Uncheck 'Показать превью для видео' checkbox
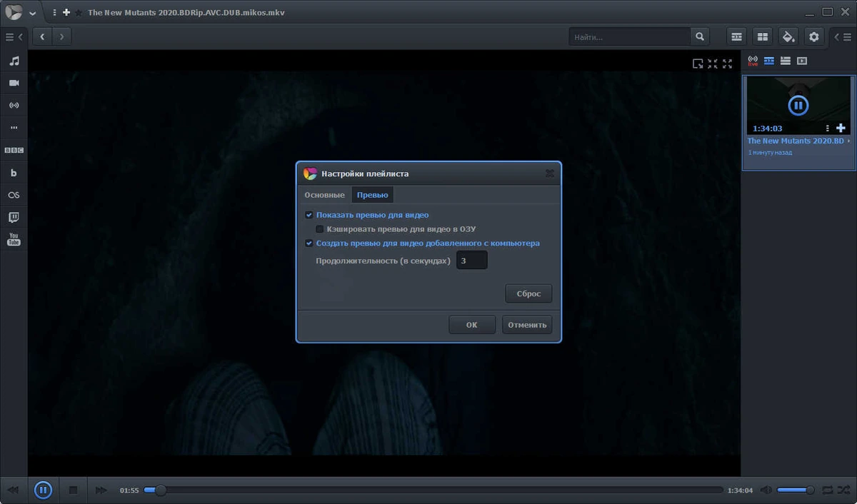 pyautogui.click(x=309, y=215)
